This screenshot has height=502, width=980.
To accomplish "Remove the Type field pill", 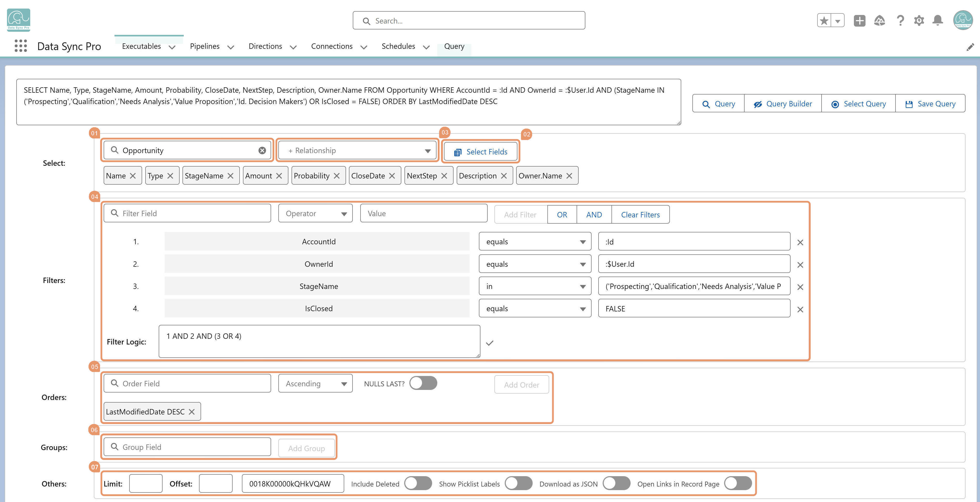I will (170, 176).
